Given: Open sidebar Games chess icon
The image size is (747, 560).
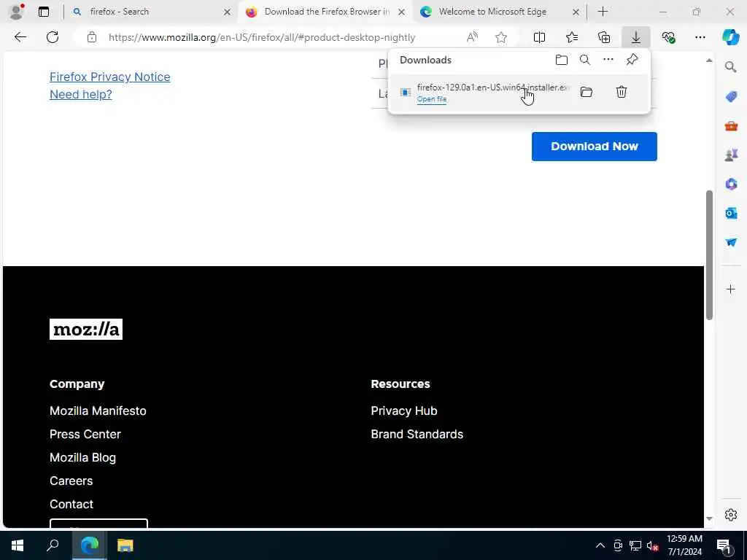Looking at the screenshot, I should coord(731,155).
